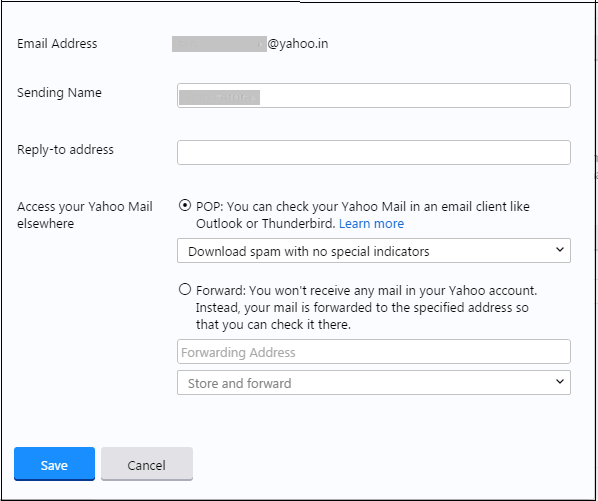Screen dimensions: 598x501
Task: Click the @yahoo.in email domain text
Action: tap(297, 44)
